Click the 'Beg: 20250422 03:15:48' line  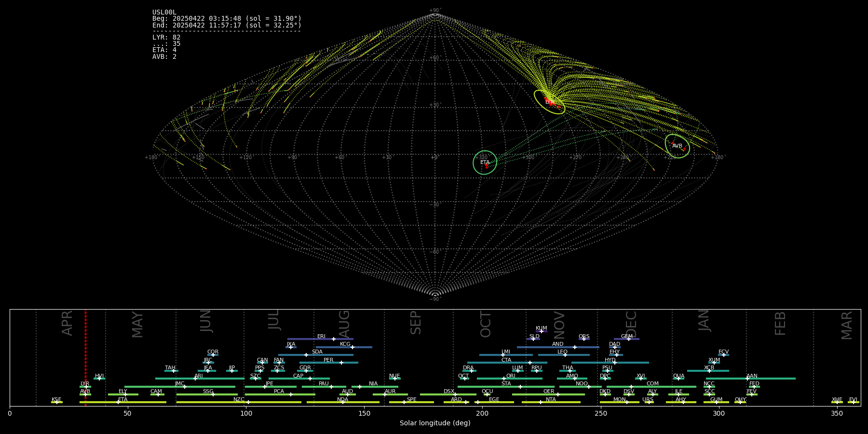(227, 19)
